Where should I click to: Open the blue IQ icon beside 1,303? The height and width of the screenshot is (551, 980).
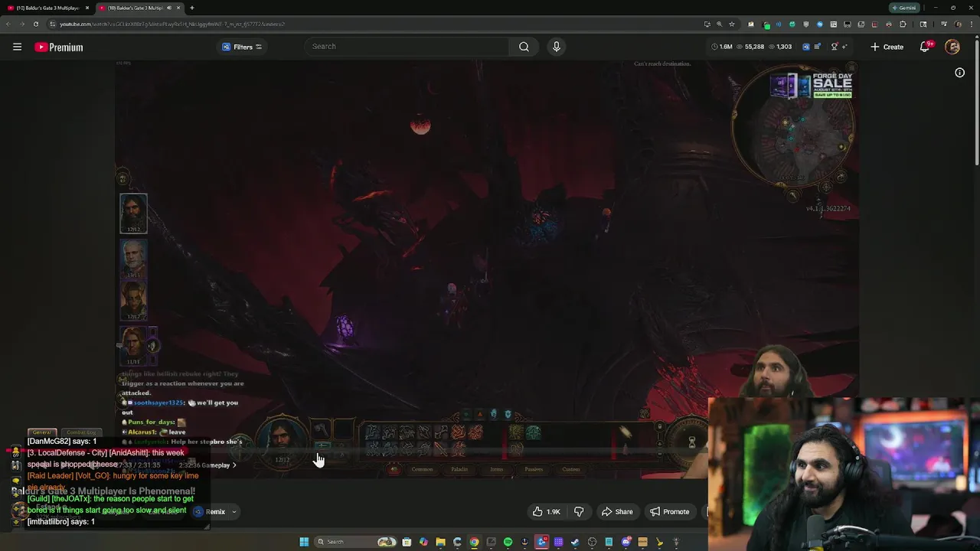(x=805, y=47)
